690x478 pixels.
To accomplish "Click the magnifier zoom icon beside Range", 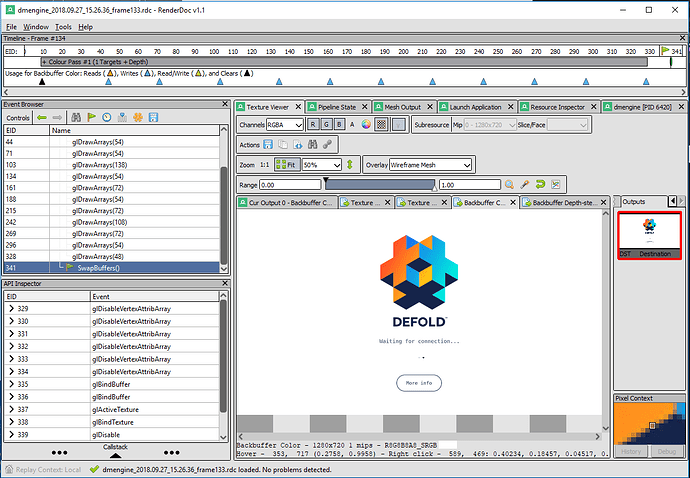I will [509, 185].
